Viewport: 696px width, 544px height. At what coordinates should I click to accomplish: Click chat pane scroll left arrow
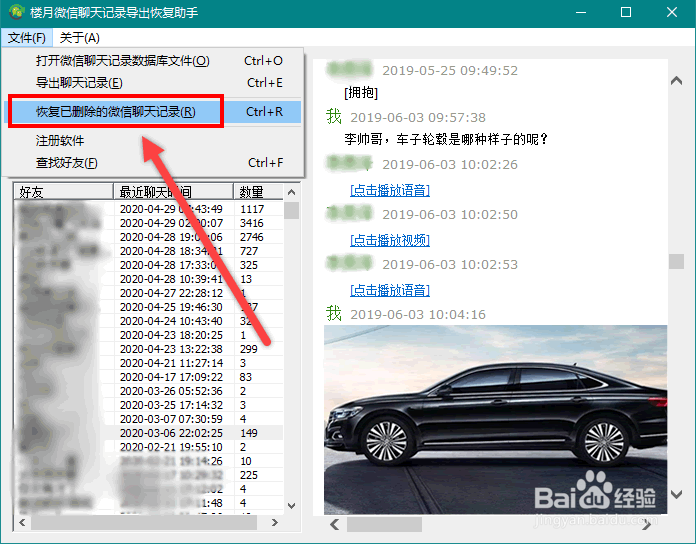[335, 524]
